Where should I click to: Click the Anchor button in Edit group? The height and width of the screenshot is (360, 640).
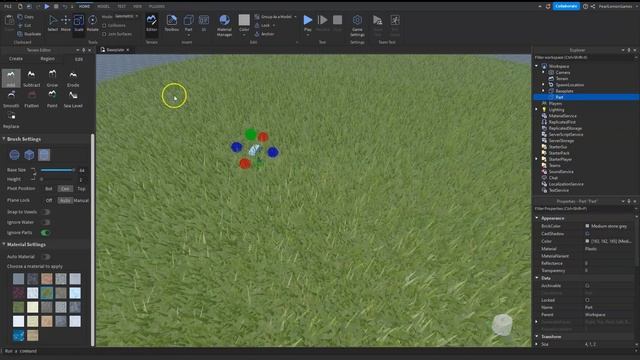point(264,34)
